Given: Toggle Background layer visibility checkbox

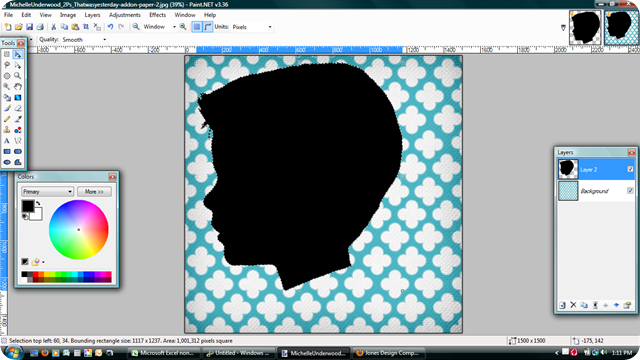Looking at the screenshot, I should click(x=630, y=191).
